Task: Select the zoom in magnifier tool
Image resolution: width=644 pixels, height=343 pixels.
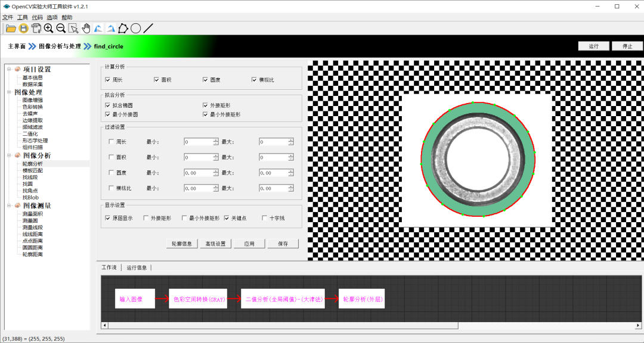Action: [x=48, y=29]
